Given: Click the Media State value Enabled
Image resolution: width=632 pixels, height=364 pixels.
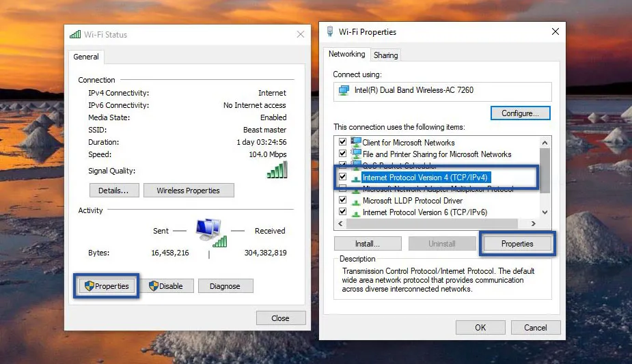Looking at the screenshot, I should pyautogui.click(x=273, y=117).
